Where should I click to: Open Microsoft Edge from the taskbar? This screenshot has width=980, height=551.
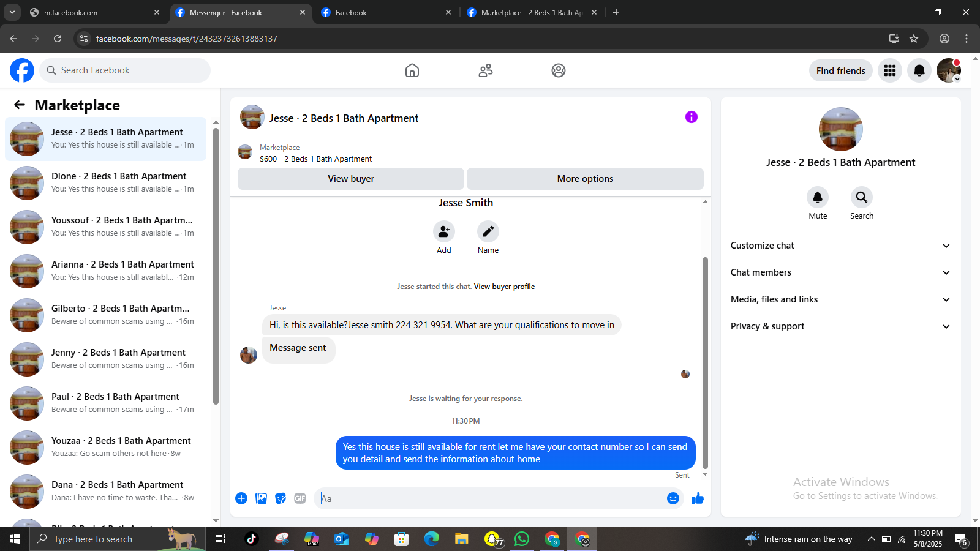pyautogui.click(x=432, y=539)
